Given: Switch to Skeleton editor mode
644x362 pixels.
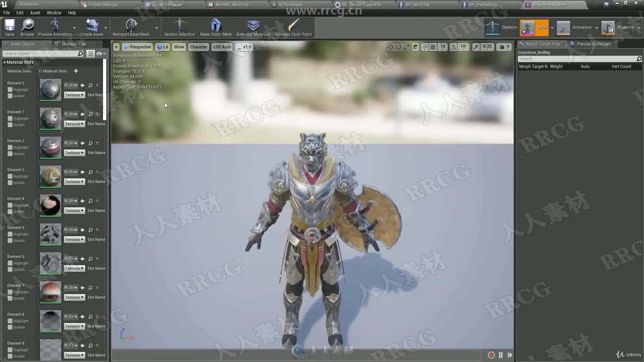Looking at the screenshot, I should tap(501, 27).
